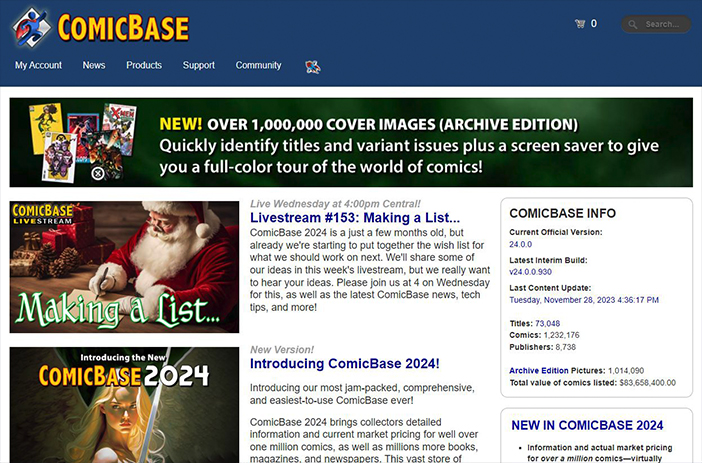Click the 'NEW IN COMICBASE 2024' heading

pyautogui.click(x=587, y=425)
